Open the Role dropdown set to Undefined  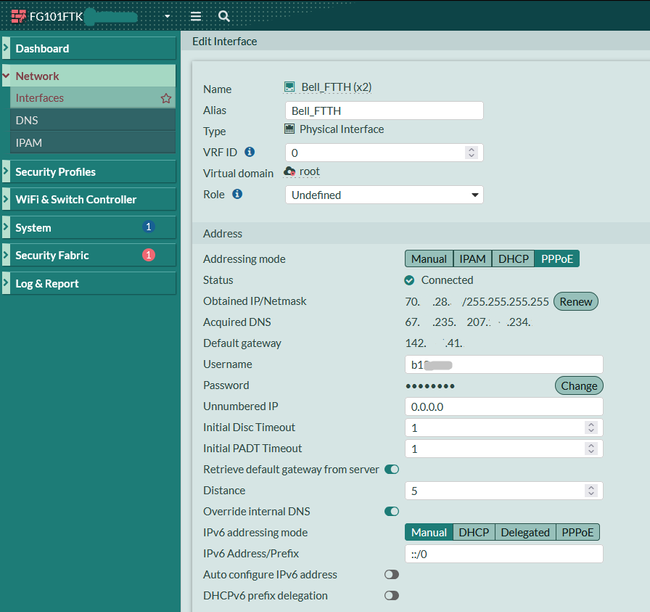(x=384, y=195)
